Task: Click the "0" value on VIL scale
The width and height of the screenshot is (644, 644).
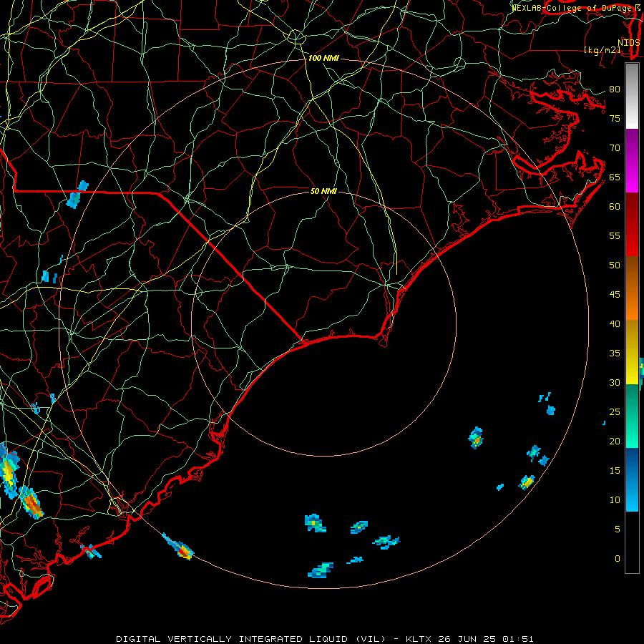Action: (618, 559)
